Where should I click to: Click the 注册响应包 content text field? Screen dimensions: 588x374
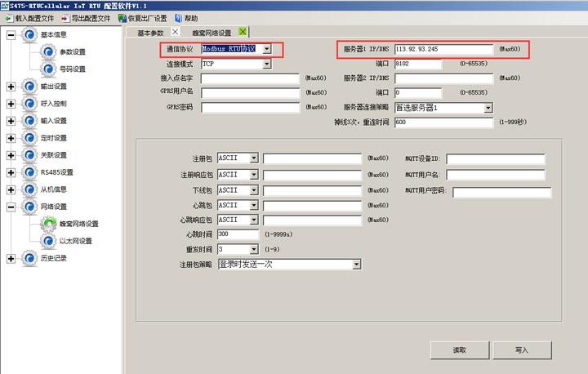[x=312, y=175]
